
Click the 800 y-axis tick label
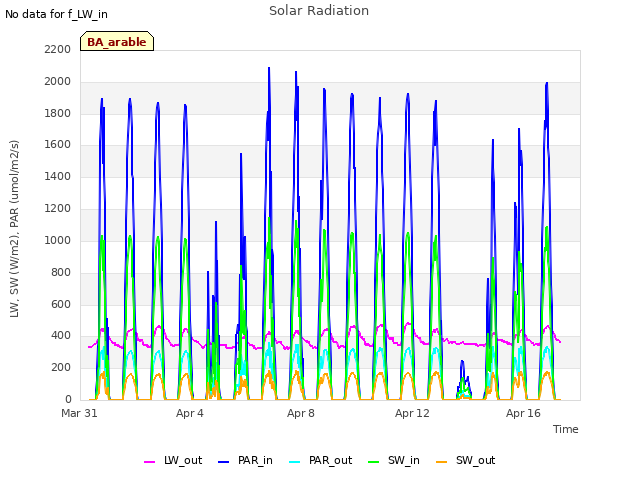[x=61, y=272]
